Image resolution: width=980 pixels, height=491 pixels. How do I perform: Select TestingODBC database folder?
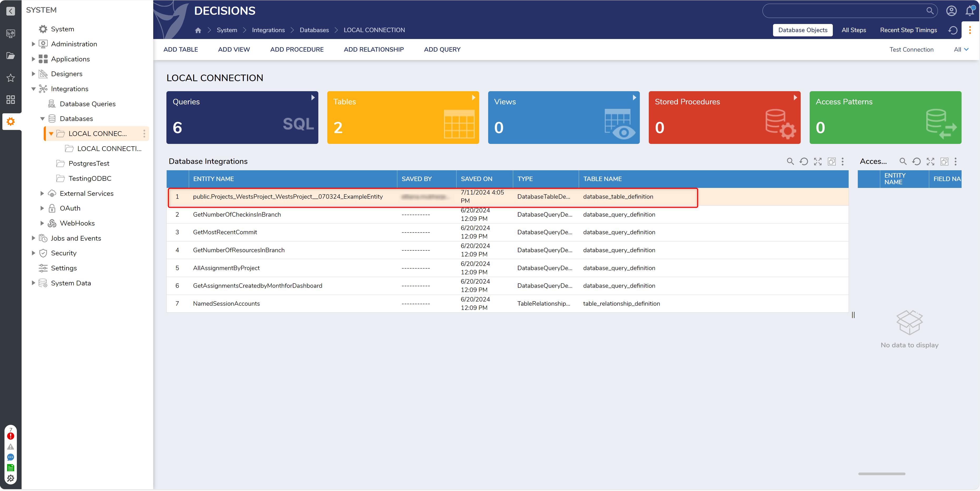tap(90, 179)
